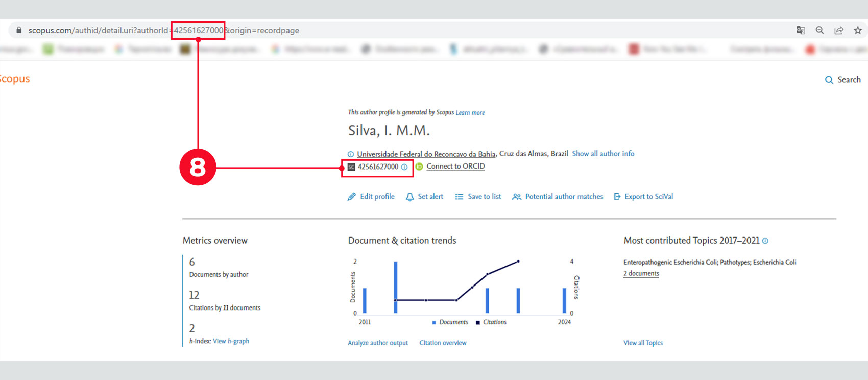Viewport: 868px width, 380px height.
Task: Click the lock icon in address bar
Action: (x=19, y=30)
